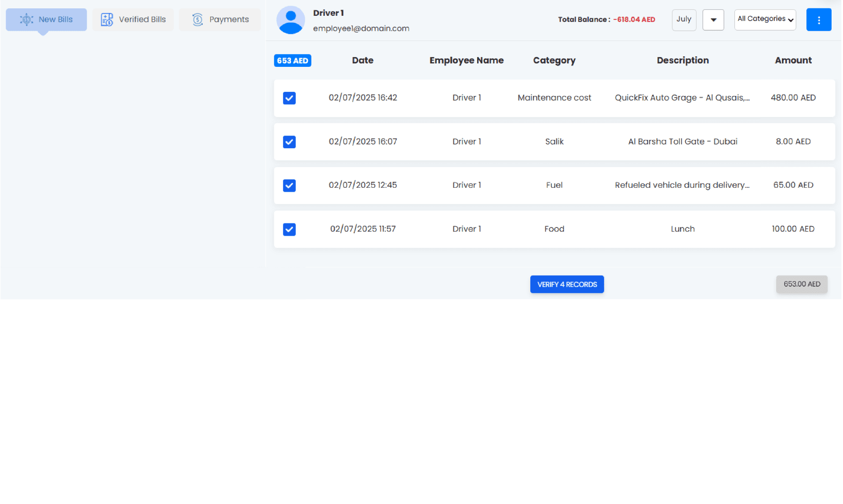Open the Payments tab
This screenshot has height=504, width=843.
click(x=220, y=19)
